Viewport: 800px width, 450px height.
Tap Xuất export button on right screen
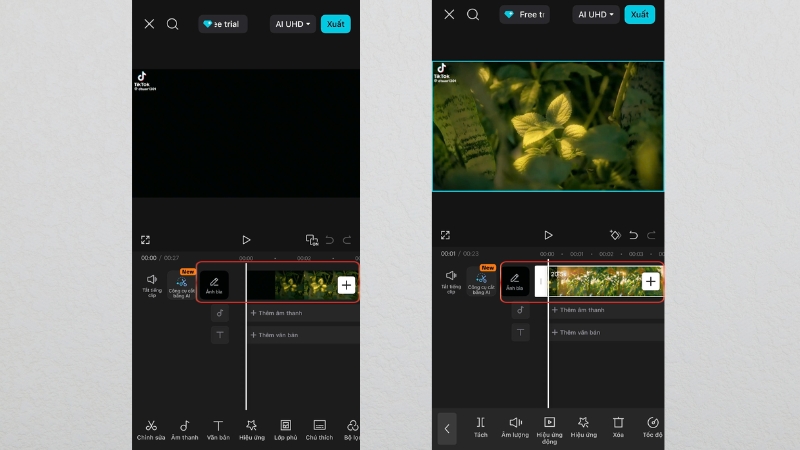click(x=639, y=14)
